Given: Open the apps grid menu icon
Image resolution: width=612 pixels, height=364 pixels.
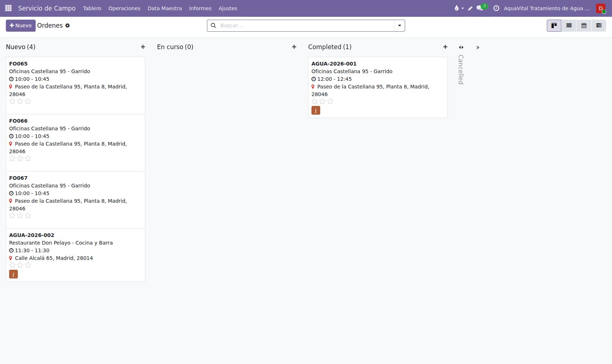Looking at the screenshot, I should pos(8,8).
